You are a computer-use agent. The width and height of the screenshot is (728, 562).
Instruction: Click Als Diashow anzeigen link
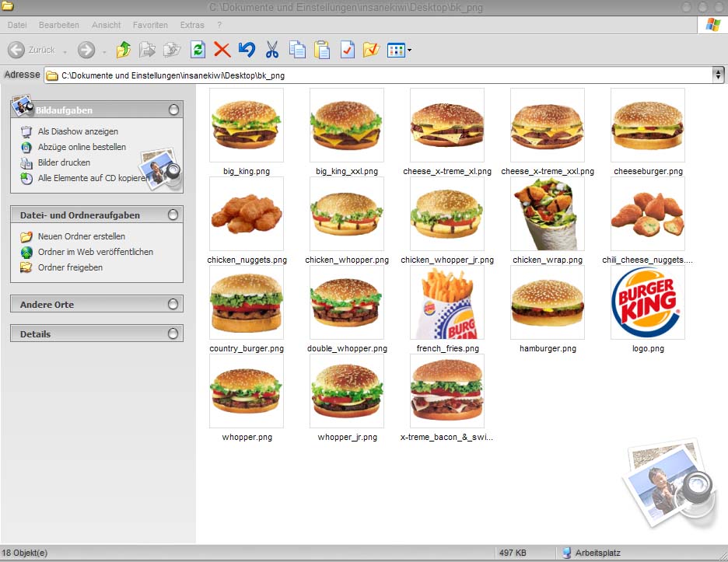coord(78,131)
